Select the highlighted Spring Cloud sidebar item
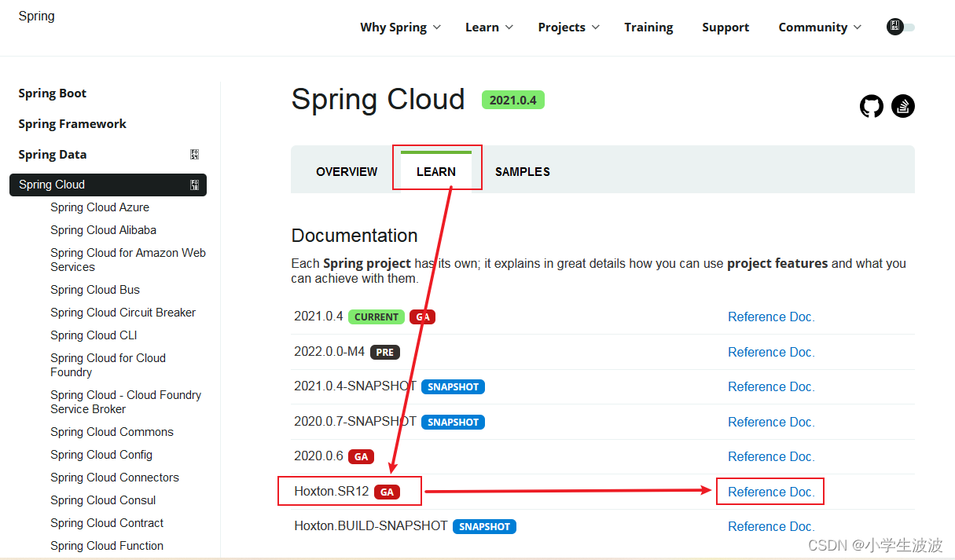Image resolution: width=955 pixels, height=560 pixels. 108,185
